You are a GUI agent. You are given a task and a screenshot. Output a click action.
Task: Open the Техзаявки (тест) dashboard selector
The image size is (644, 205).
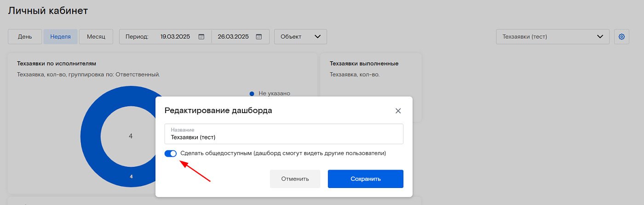point(552,37)
